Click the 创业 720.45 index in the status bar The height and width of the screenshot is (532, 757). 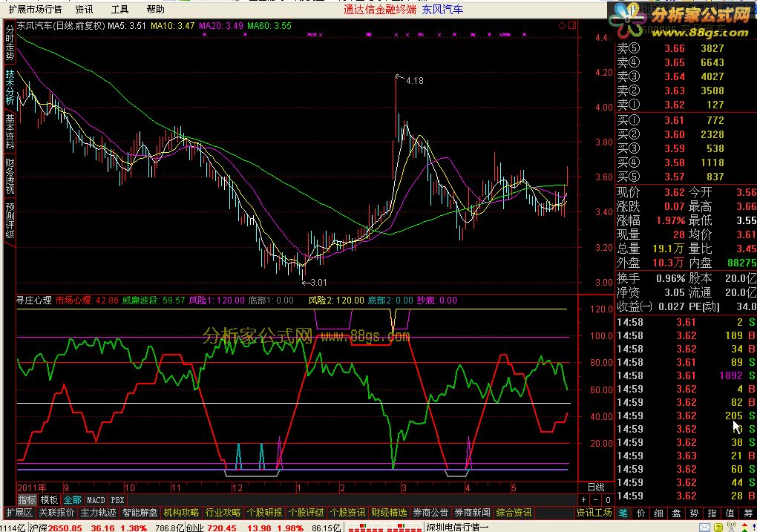pos(211,528)
